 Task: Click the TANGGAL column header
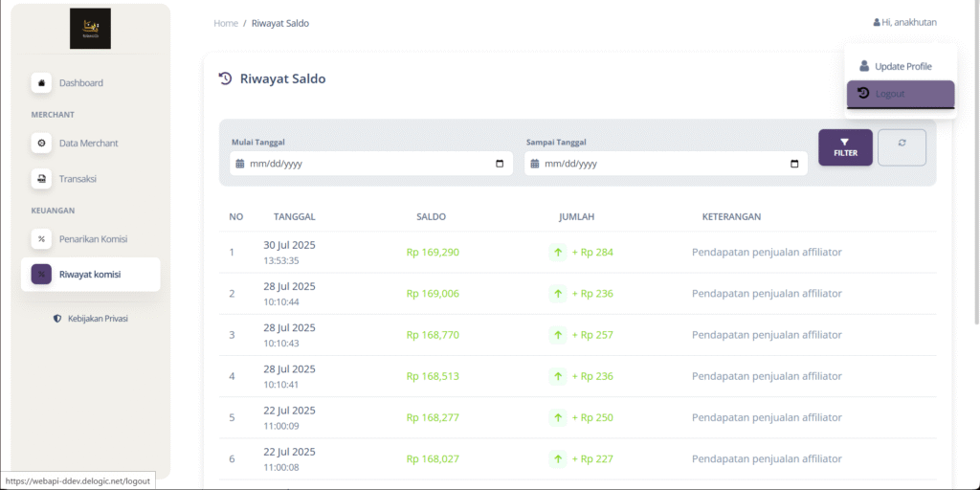[295, 217]
